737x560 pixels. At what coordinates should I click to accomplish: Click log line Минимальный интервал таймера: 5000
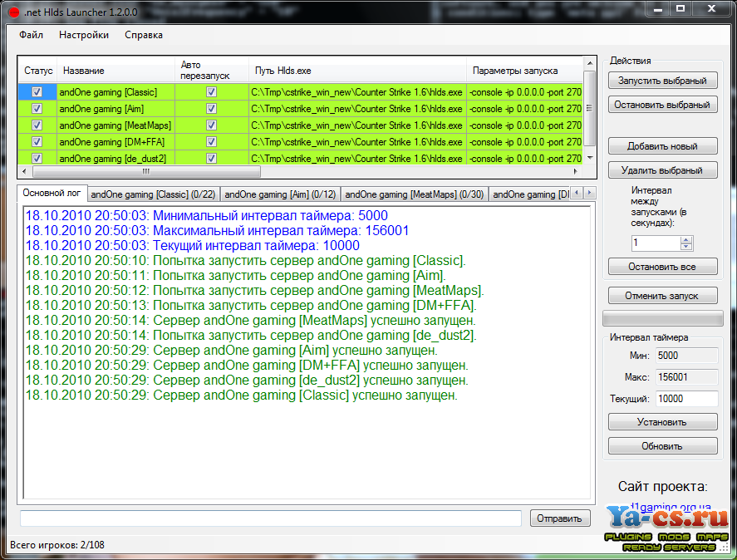[206, 216]
